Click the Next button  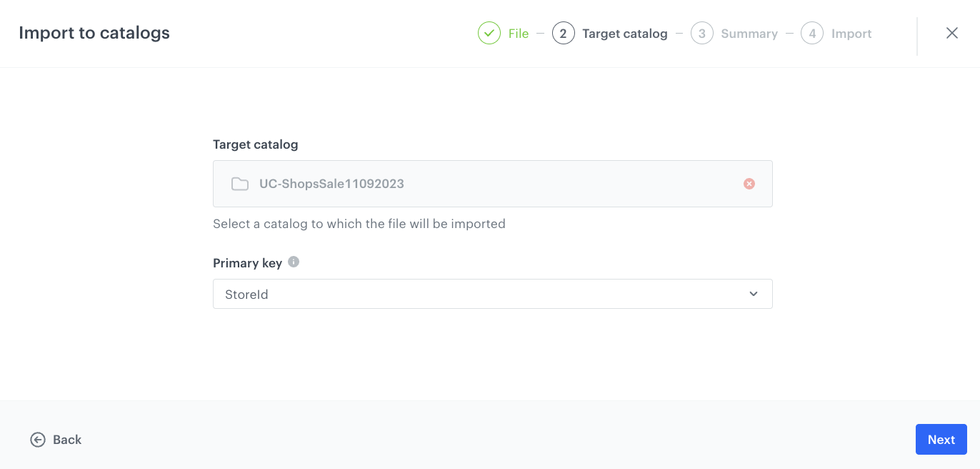click(x=941, y=439)
